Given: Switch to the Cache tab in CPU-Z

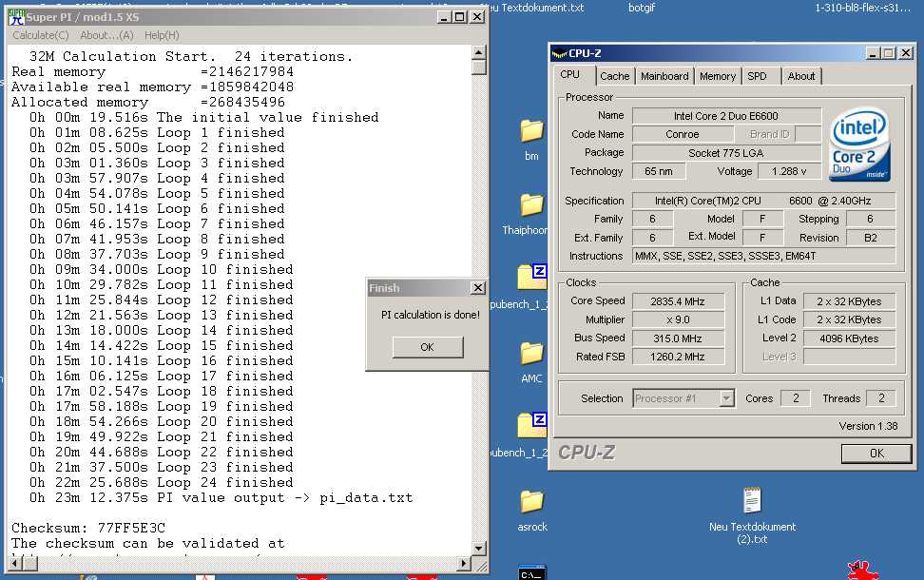Looking at the screenshot, I should [615, 76].
